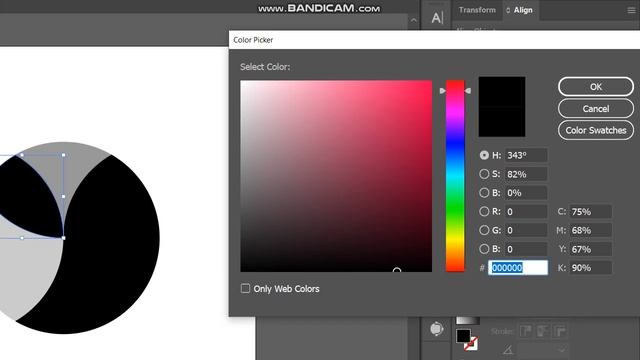Choose the first Stroke alignment icon
Viewport: 640px width, 360px height.
[x=525, y=331]
